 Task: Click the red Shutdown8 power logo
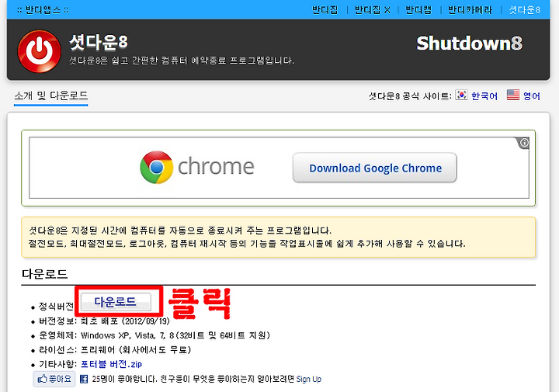40,51
